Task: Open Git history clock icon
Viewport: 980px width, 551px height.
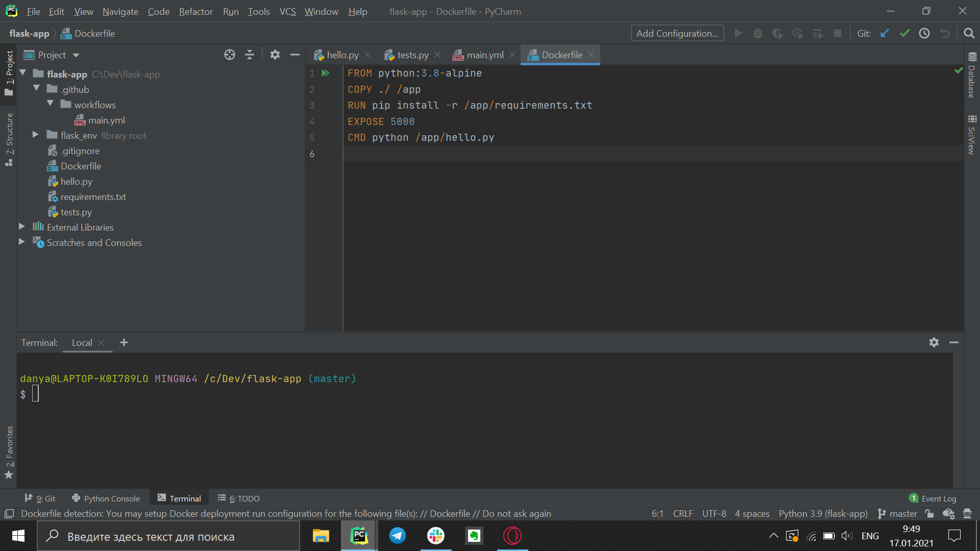Action: (x=924, y=33)
